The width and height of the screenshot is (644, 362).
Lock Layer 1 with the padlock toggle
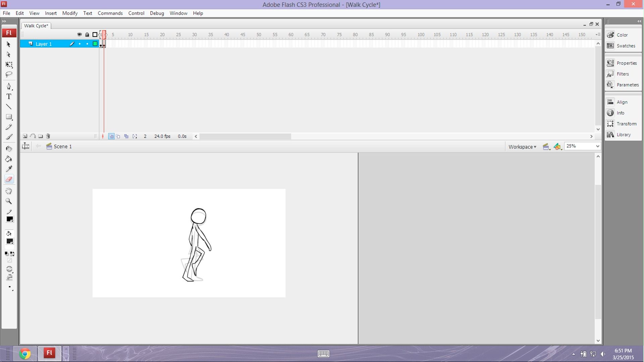click(87, 44)
